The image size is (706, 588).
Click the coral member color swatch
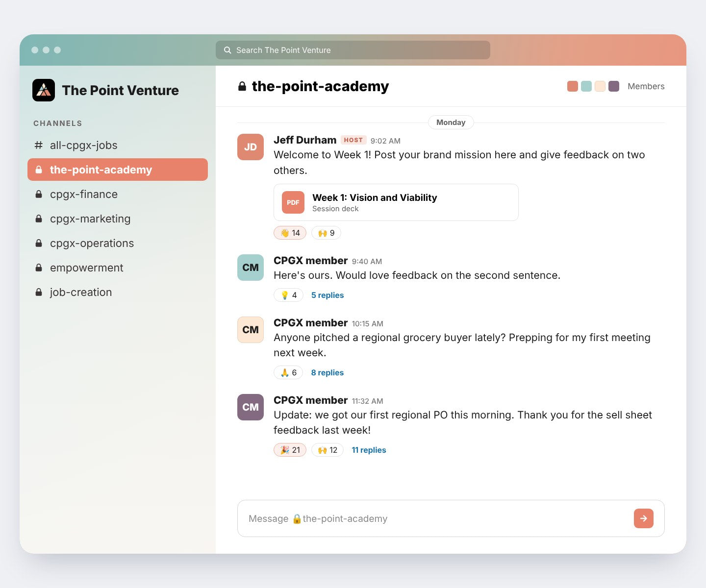point(573,86)
